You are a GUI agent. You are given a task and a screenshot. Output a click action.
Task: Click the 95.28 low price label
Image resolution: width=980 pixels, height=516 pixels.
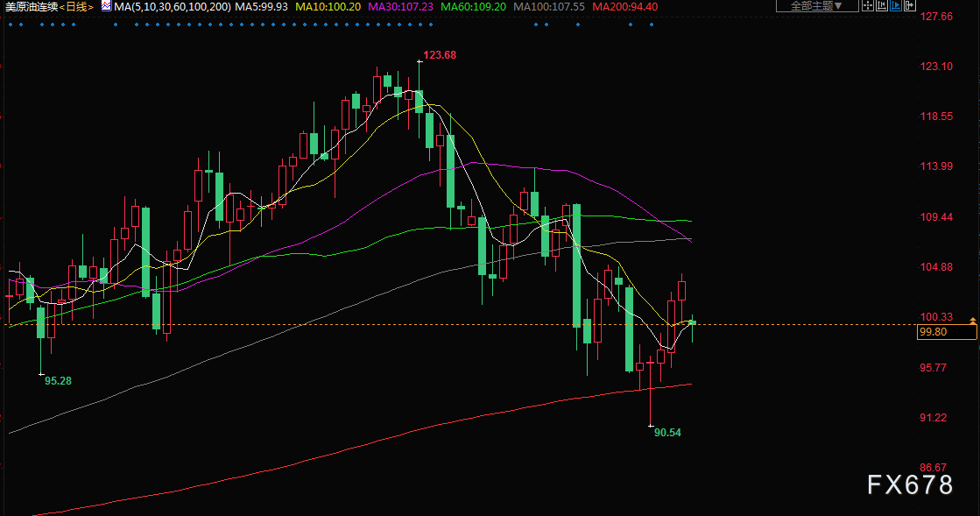pyautogui.click(x=58, y=381)
